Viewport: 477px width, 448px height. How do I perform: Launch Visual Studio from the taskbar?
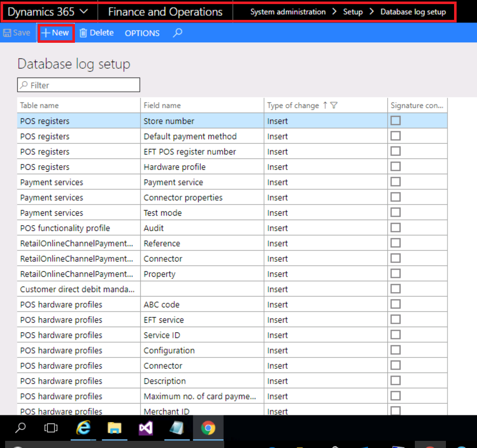coord(146,428)
